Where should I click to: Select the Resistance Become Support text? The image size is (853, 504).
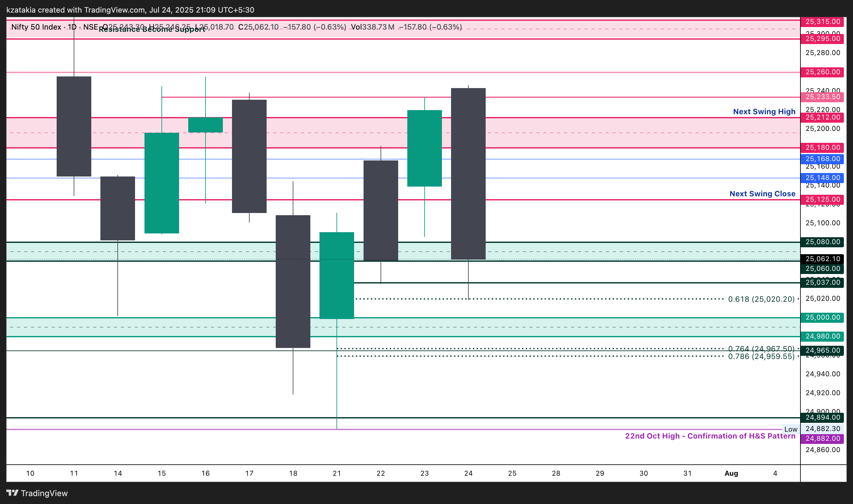[x=152, y=29]
